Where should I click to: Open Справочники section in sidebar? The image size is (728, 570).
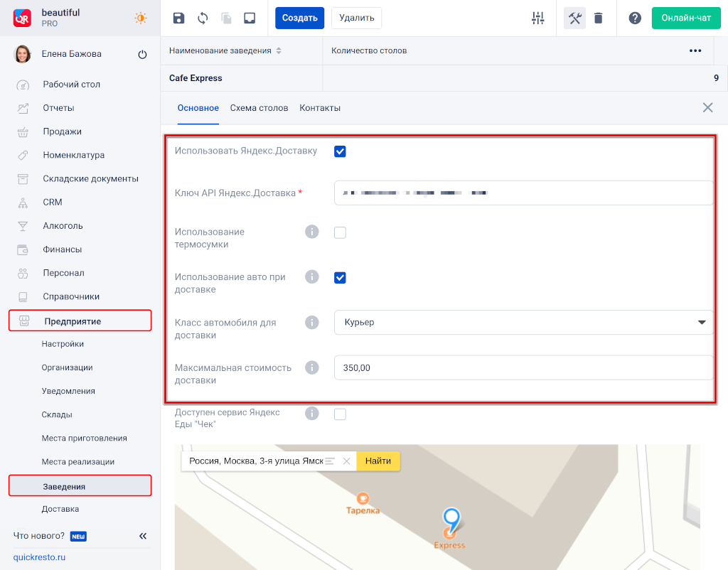[71, 296]
